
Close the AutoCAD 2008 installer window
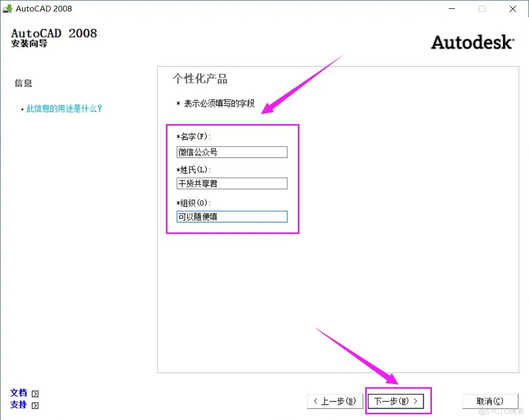click(512, 9)
